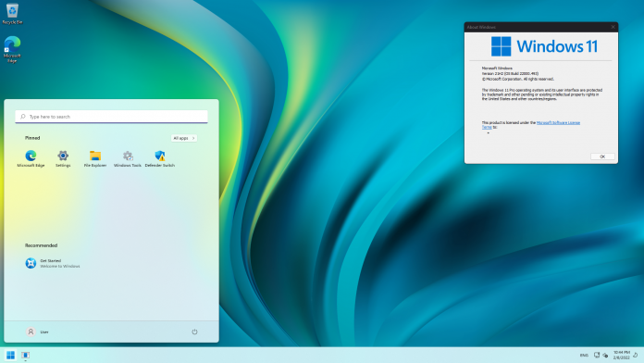Image resolution: width=644 pixels, height=363 pixels.
Task: Click the 'Welcome to Windows' subtitle text
Action: point(60,267)
